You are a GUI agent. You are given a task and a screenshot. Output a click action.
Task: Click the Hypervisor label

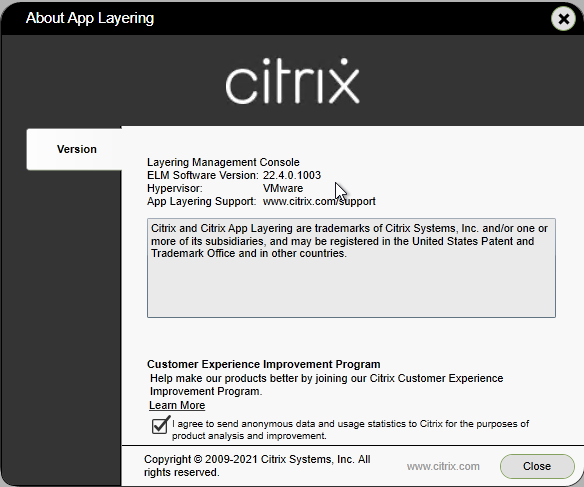coord(175,188)
